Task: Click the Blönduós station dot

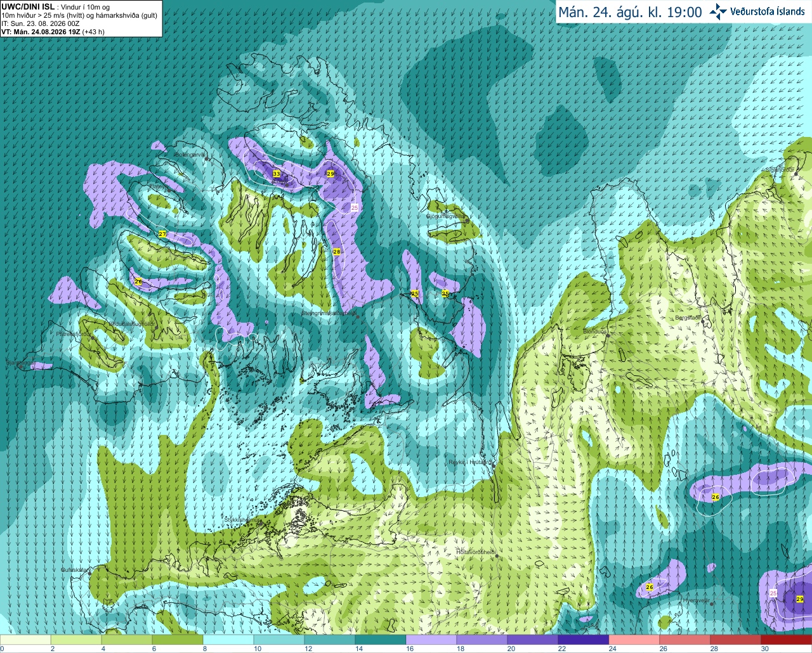Action: pos(608,336)
